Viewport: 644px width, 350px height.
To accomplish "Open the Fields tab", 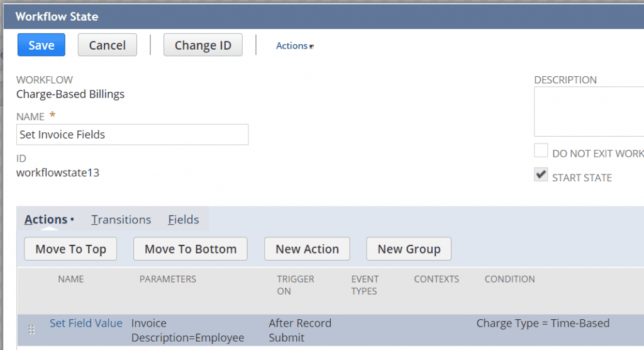I will point(183,220).
